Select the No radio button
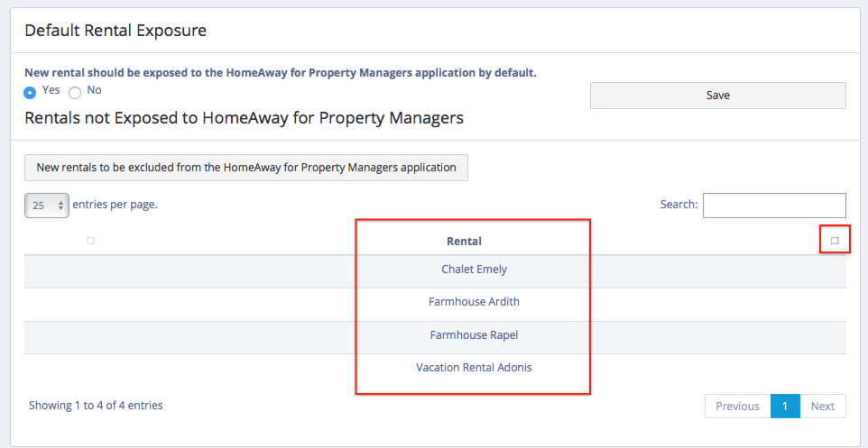 point(75,92)
